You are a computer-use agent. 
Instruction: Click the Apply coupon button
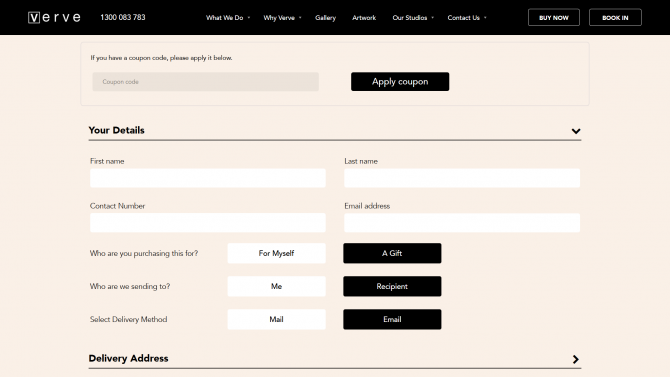[400, 82]
